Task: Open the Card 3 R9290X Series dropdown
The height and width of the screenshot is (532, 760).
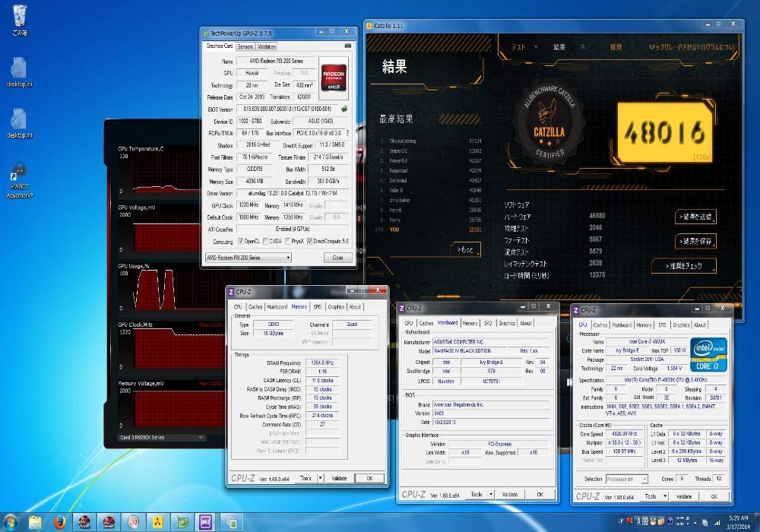Action: [162, 438]
